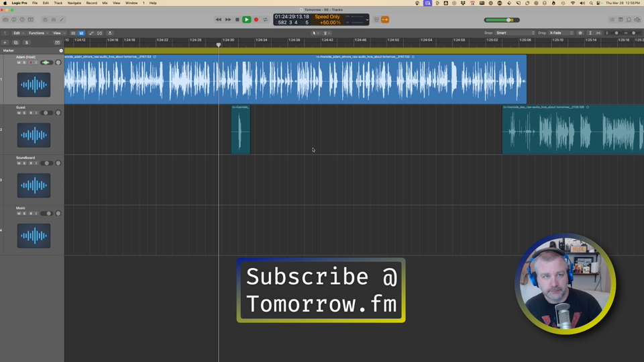Record-enable the Adam (Host) track
Image resolution: width=644 pixels, height=362 pixels.
30,62
